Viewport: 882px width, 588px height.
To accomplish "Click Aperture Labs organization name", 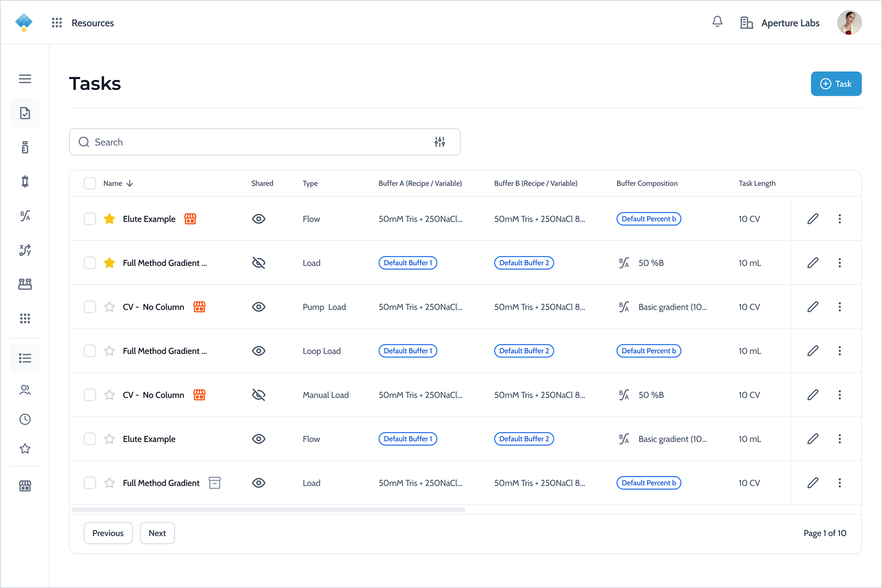I will point(790,23).
